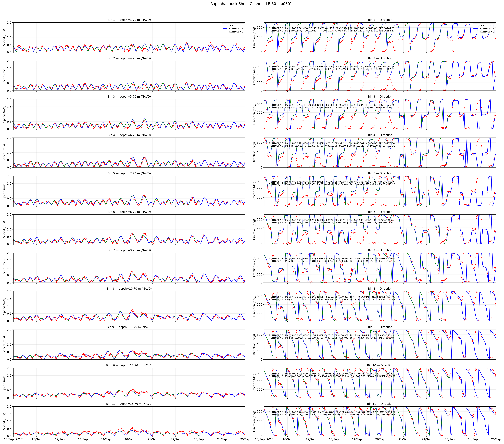The width and height of the screenshot is (504, 444).
Task: Click the title 'Bin 6 — depth=8.70 m (NAVD)'
Action: pos(129,212)
